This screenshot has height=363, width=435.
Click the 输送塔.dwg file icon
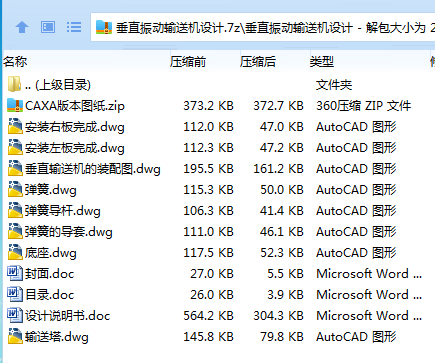click(x=15, y=336)
